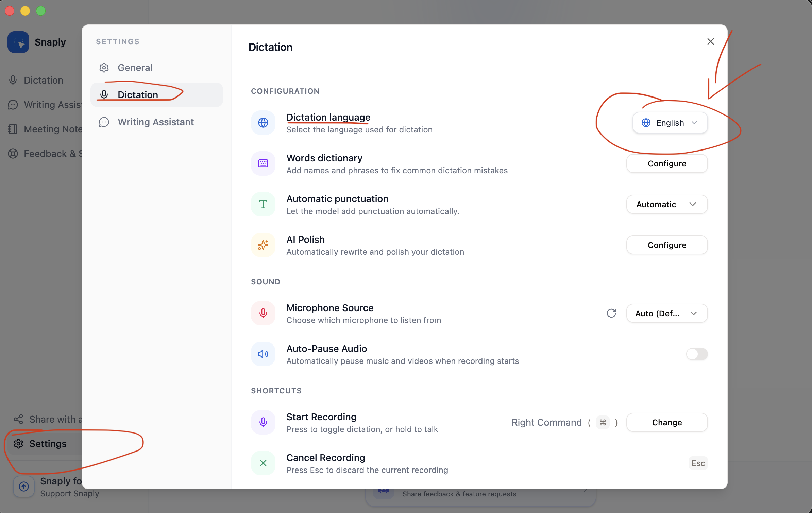Click the Cancel Recording X icon
This screenshot has height=513, width=812.
point(263,463)
